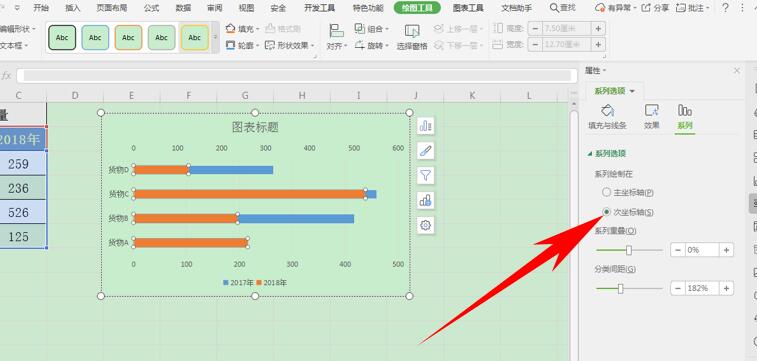The image size is (757, 361).
Task: Open the 填充与线条 paint bucket section
Action: point(607,116)
